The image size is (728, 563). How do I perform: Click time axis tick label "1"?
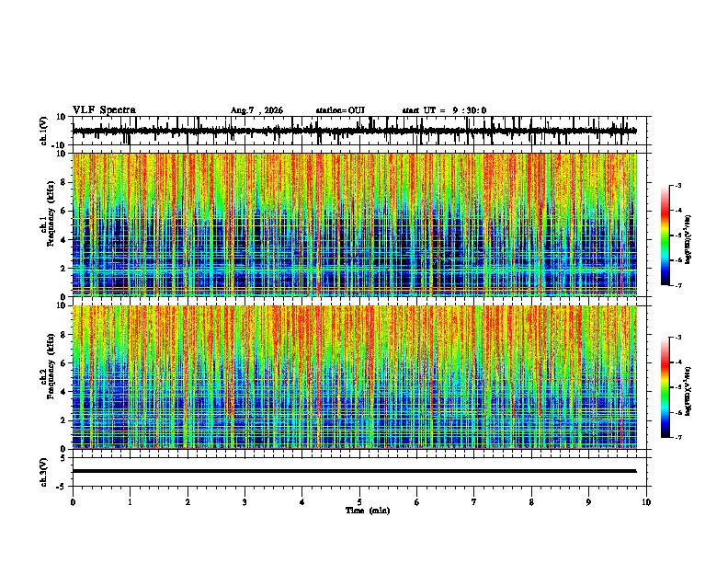[130, 502]
